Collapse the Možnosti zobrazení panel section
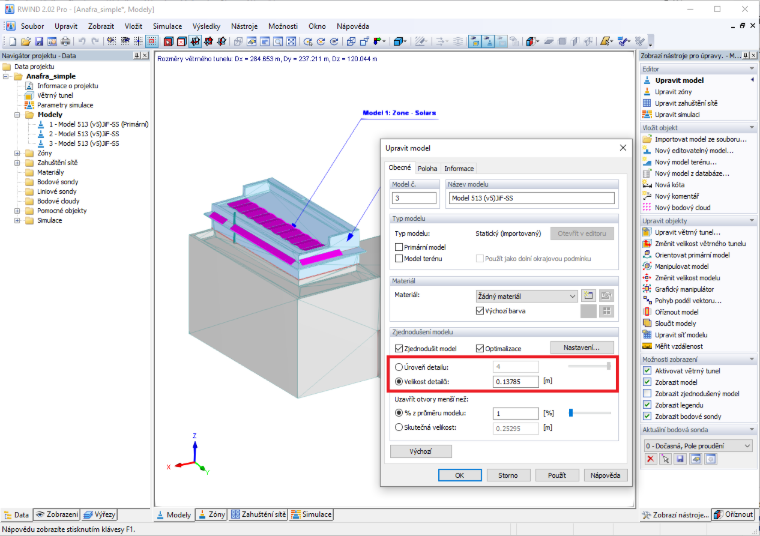 tap(752, 360)
